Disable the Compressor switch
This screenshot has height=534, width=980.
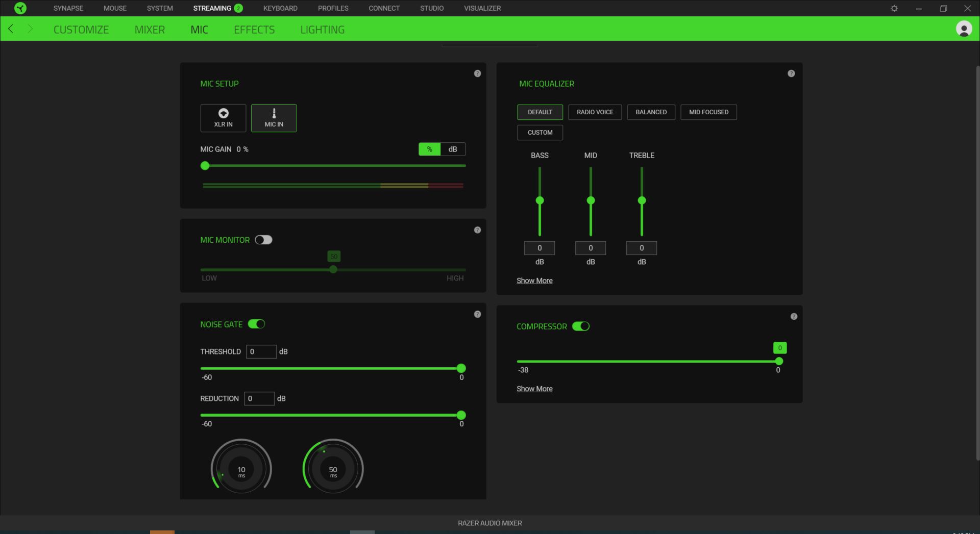581,326
